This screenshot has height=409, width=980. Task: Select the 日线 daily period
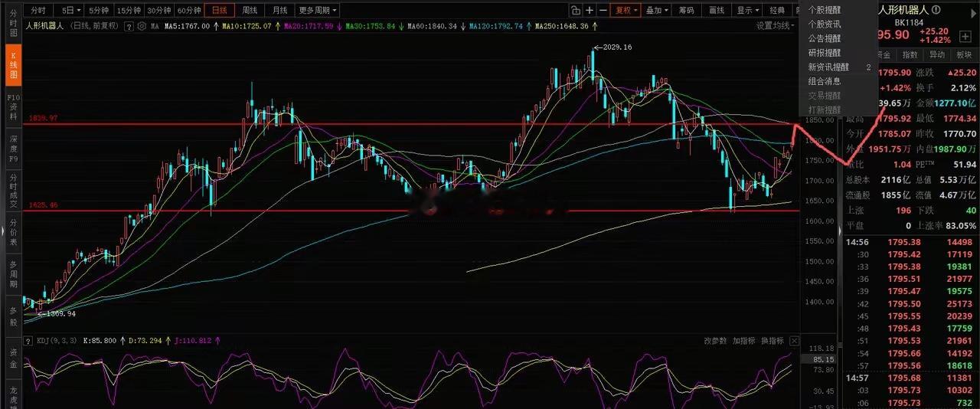click(219, 10)
